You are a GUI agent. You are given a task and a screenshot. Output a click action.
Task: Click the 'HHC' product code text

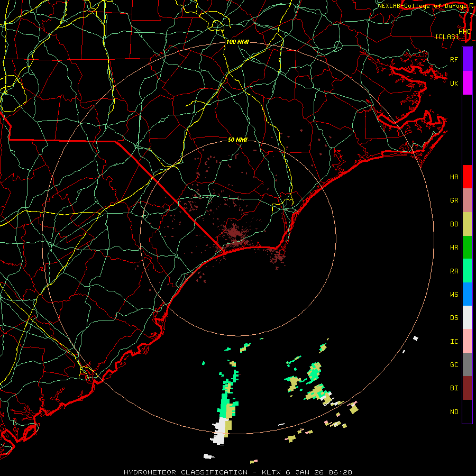[464, 31]
